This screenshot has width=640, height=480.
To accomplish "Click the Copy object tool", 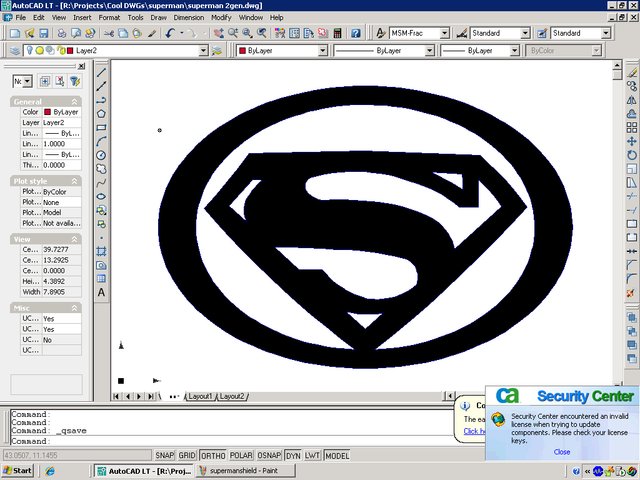I will (631, 86).
